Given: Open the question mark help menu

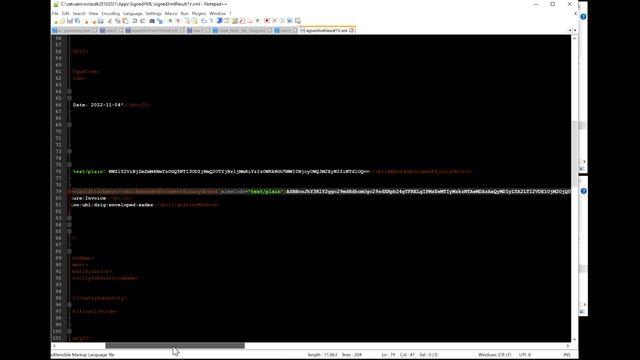Looking at the screenshot, I should click(230, 13).
